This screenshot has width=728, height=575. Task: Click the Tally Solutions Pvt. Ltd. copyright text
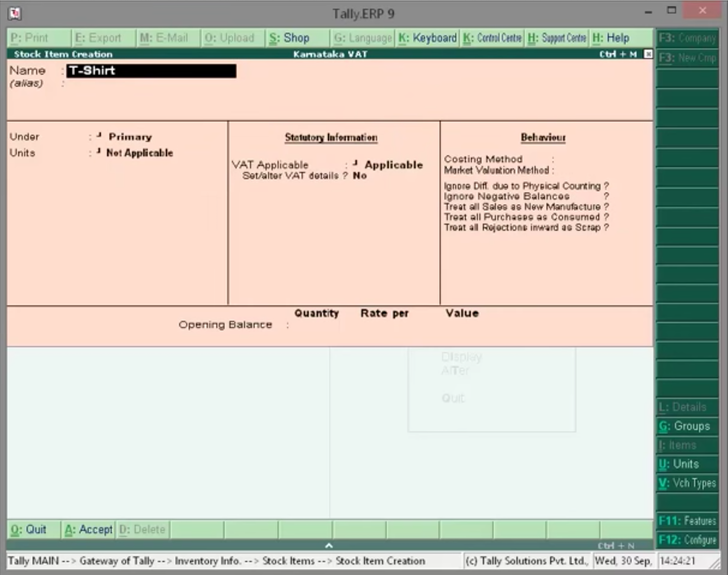(x=526, y=561)
